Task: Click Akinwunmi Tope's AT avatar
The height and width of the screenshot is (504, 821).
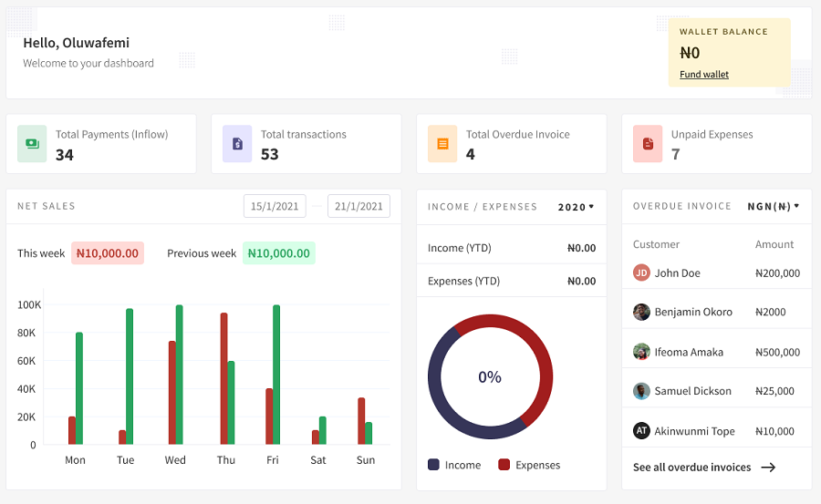Action: pyautogui.click(x=641, y=431)
